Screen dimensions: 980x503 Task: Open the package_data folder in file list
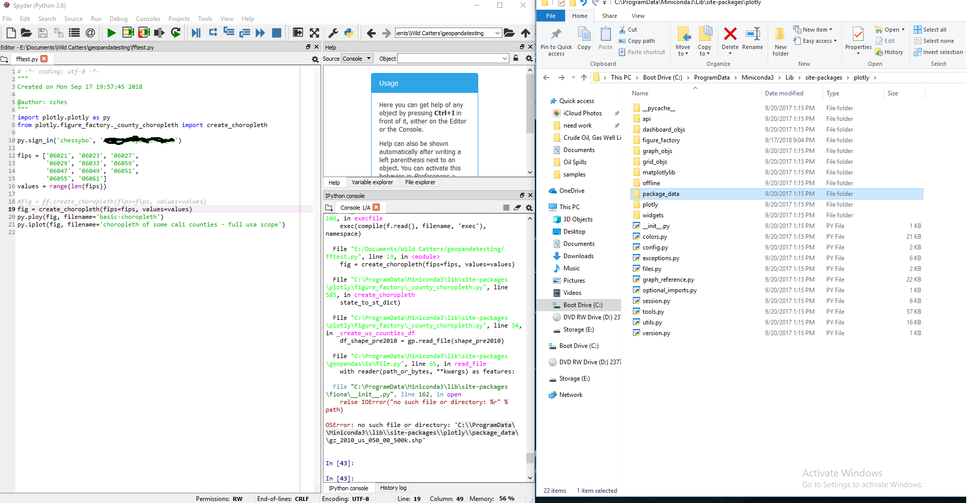pos(660,194)
